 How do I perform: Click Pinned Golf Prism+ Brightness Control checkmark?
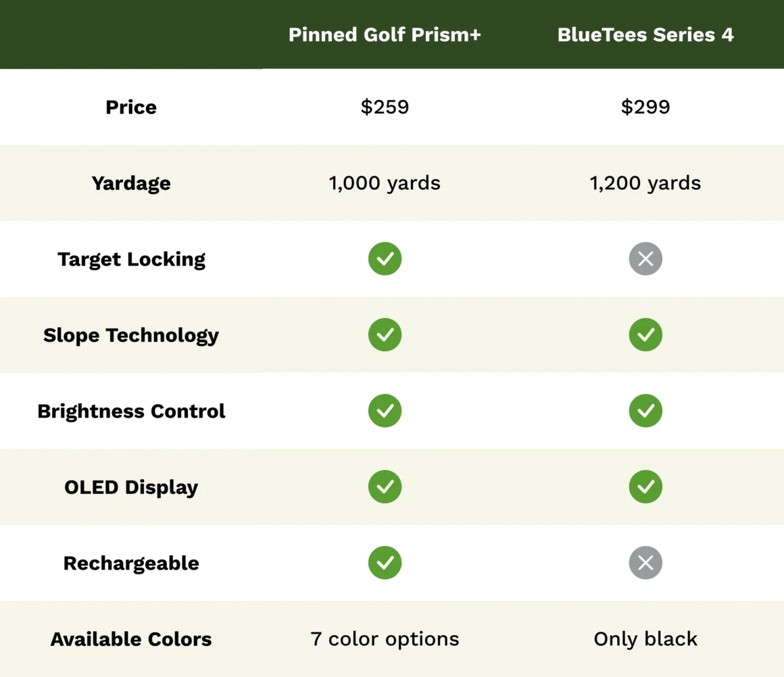(385, 411)
